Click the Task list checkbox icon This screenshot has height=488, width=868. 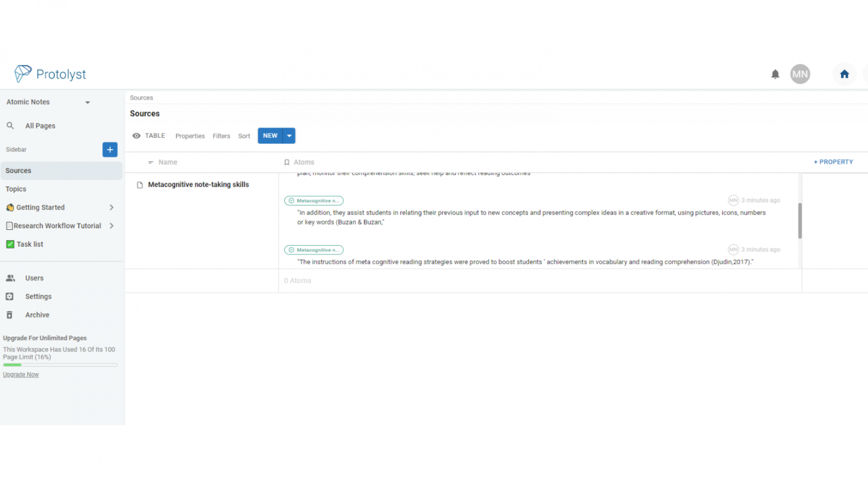(10, 244)
